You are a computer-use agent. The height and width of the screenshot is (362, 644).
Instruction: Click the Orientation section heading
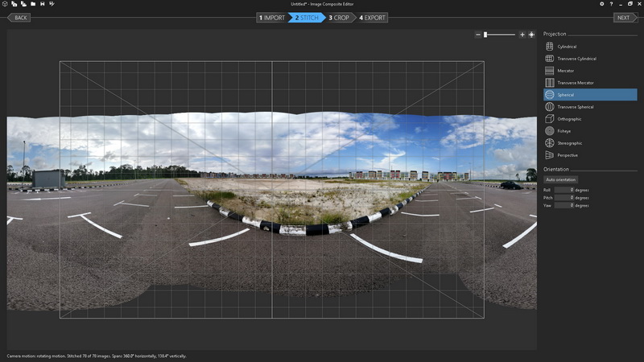coord(556,169)
